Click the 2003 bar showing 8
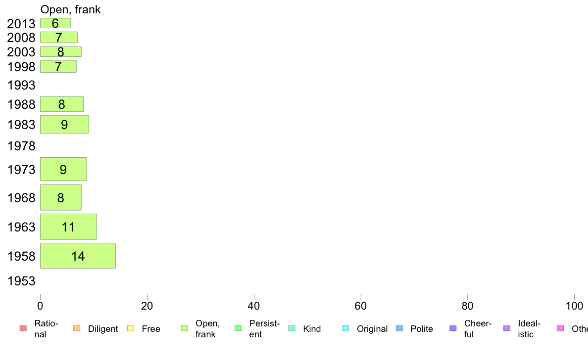This screenshot has height=364, width=588. pos(61,52)
